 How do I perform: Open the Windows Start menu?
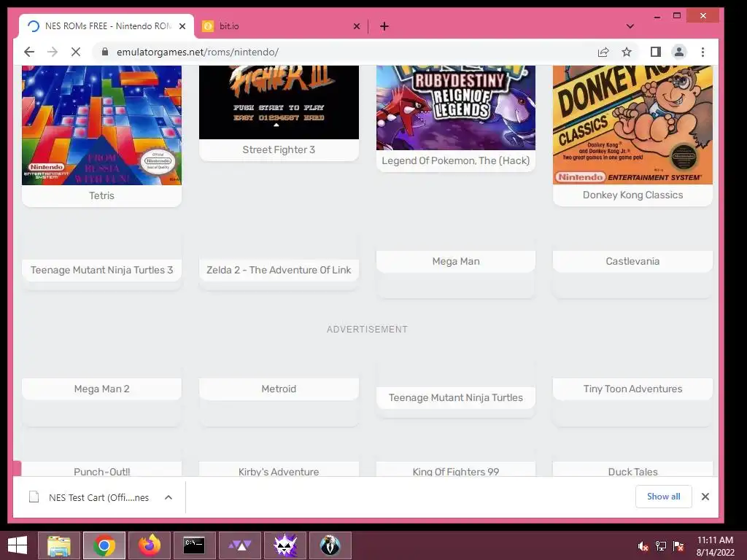point(18,545)
